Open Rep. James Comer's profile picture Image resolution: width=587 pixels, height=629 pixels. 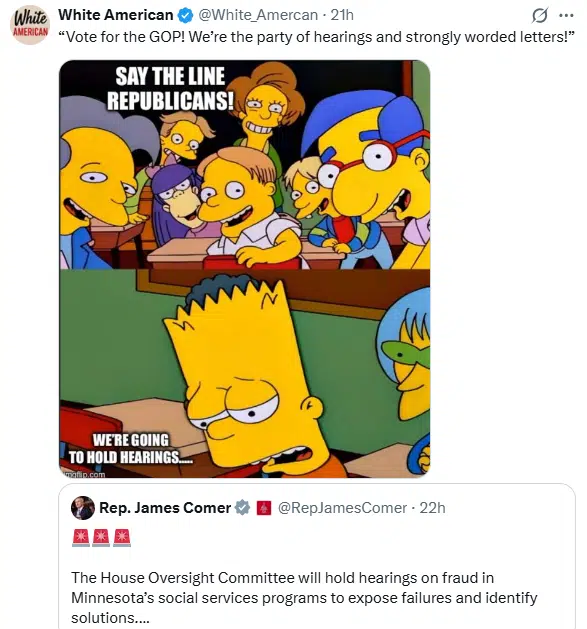click(x=83, y=508)
